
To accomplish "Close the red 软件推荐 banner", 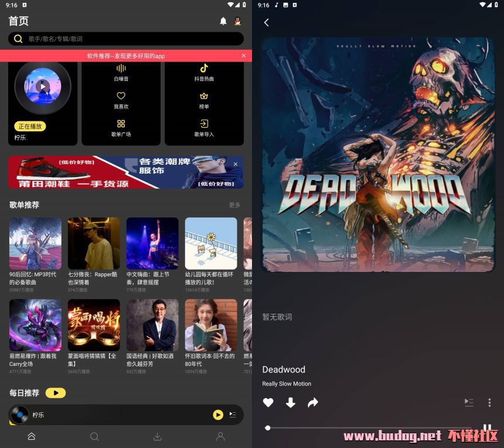I will [x=244, y=56].
